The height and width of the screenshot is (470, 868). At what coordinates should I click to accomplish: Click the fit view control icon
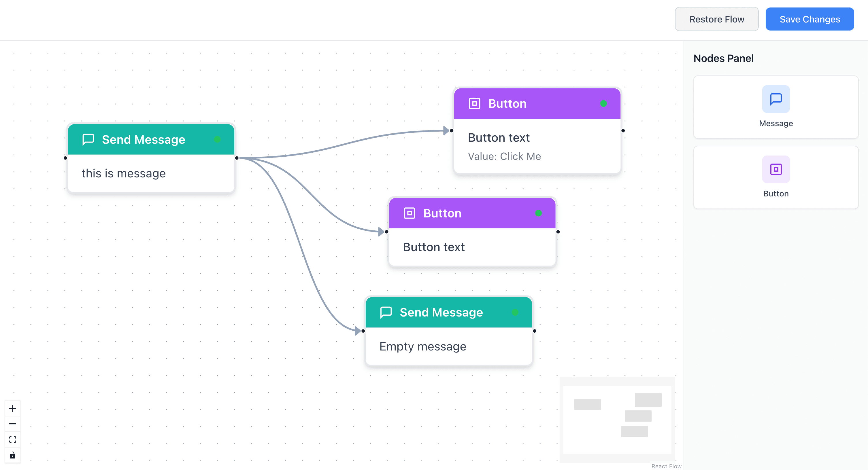(12, 439)
